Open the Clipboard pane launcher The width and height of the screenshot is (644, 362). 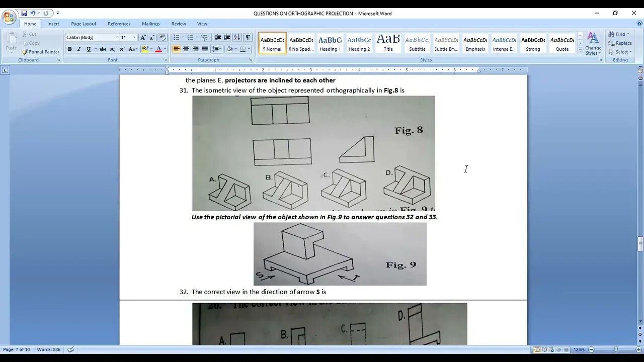(58, 60)
